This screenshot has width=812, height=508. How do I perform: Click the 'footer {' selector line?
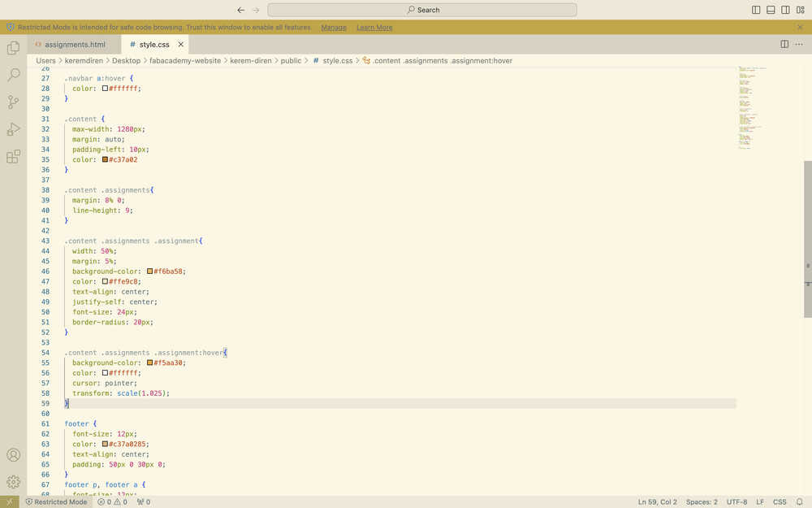coord(80,424)
